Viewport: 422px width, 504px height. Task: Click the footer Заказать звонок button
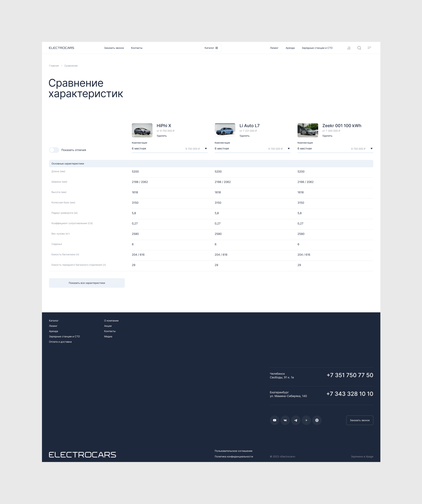point(360,420)
